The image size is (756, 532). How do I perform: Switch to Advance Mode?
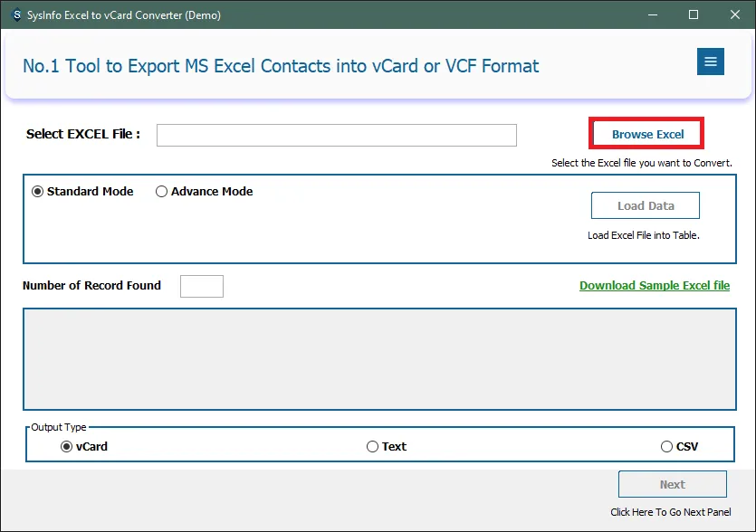coord(162,192)
